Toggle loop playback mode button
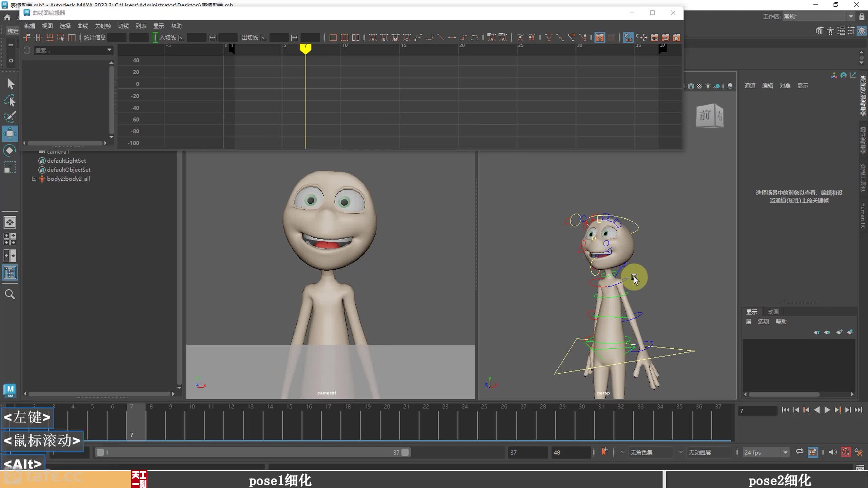Screen dimensions: 868x488 (800, 452)
